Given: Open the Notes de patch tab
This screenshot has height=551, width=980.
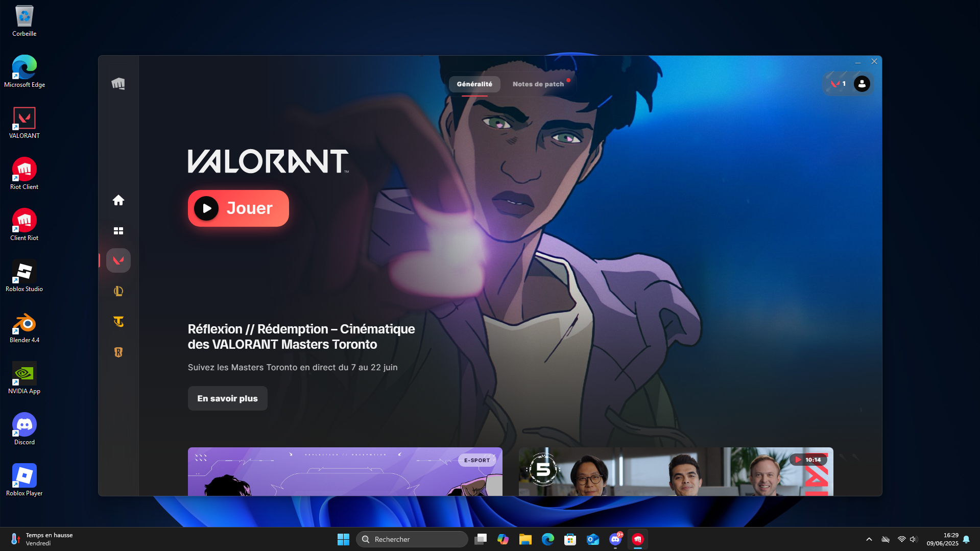Looking at the screenshot, I should [538, 84].
